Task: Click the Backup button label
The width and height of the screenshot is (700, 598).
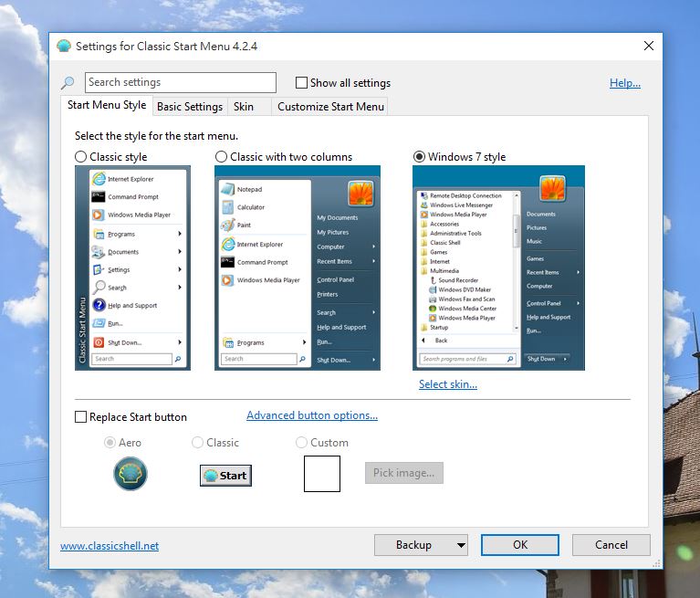Action: pyautogui.click(x=413, y=545)
